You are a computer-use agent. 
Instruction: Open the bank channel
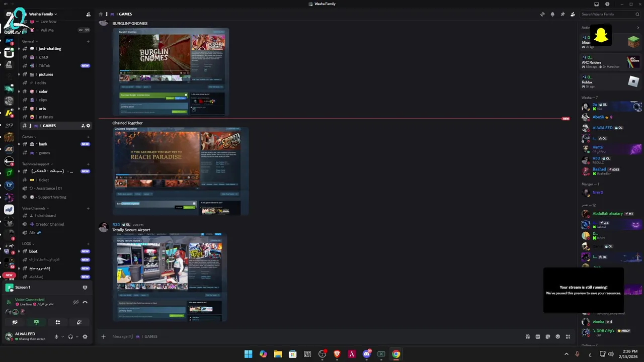click(56, 144)
